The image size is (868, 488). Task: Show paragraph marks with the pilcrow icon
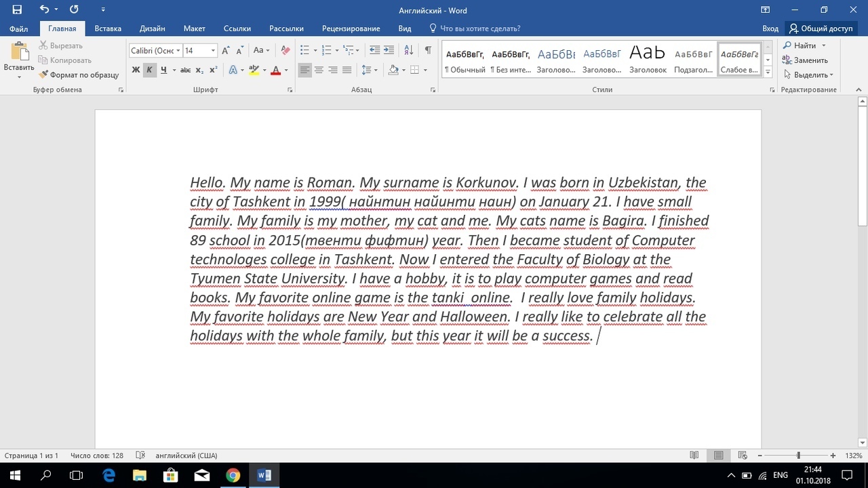coord(428,51)
